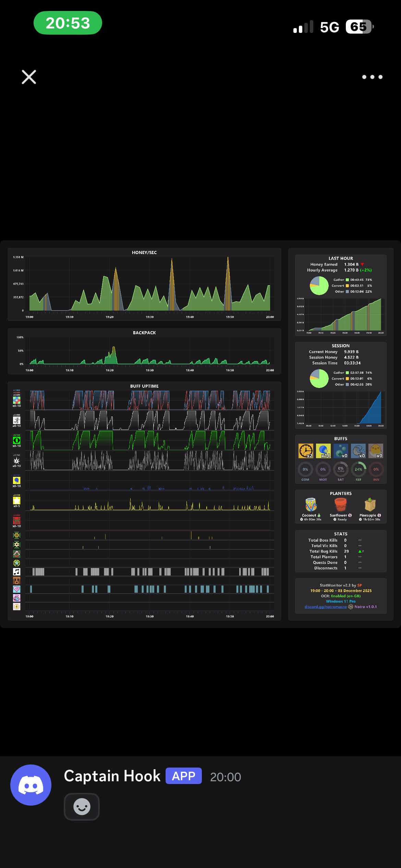Add a reaction with the smiley button

[x=82, y=806]
